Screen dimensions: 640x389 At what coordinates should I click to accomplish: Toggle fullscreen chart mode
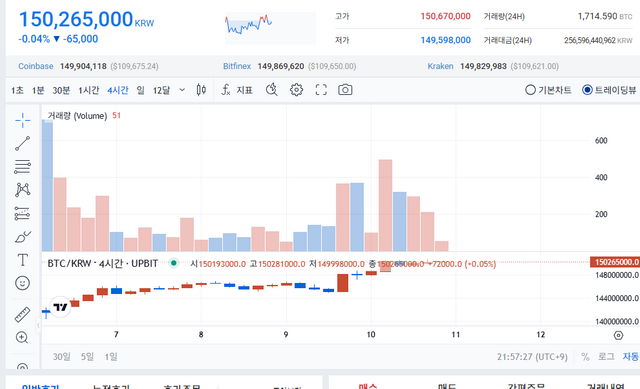(x=321, y=90)
